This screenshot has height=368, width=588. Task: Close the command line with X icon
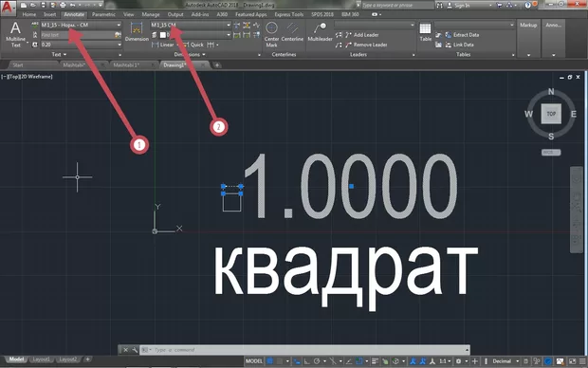(x=125, y=350)
